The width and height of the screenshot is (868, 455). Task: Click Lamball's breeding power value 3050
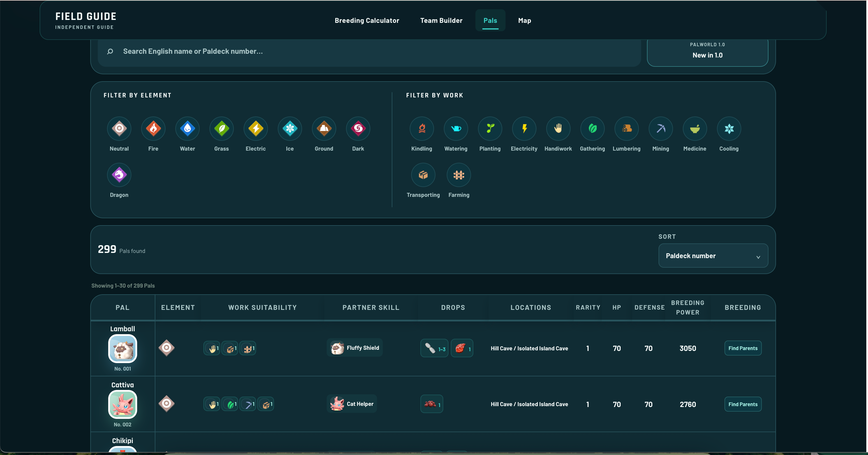687,348
